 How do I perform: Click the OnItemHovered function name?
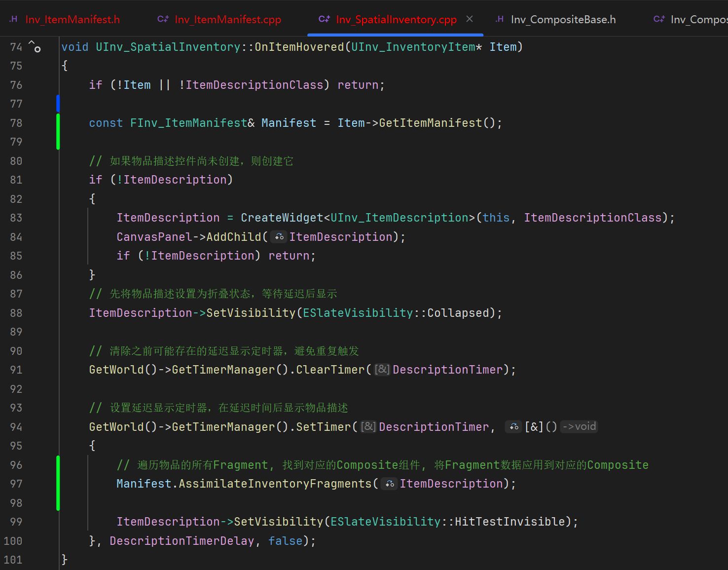299,47
